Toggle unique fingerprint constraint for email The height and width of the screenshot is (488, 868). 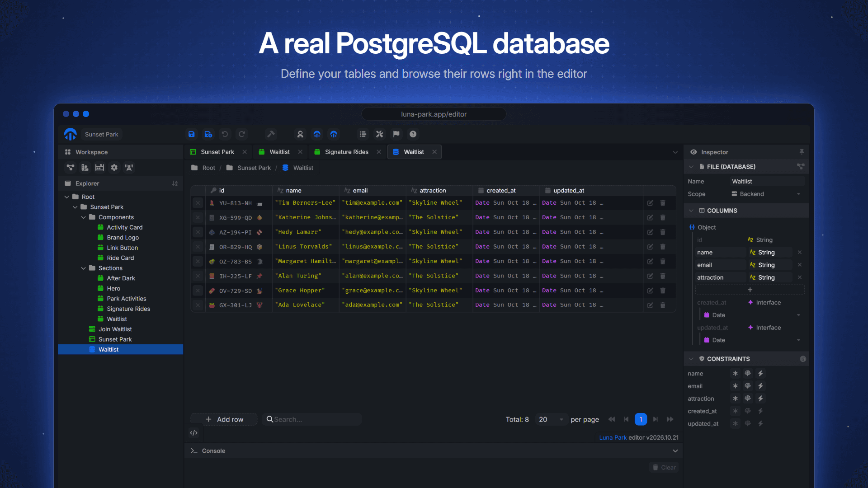tap(748, 386)
